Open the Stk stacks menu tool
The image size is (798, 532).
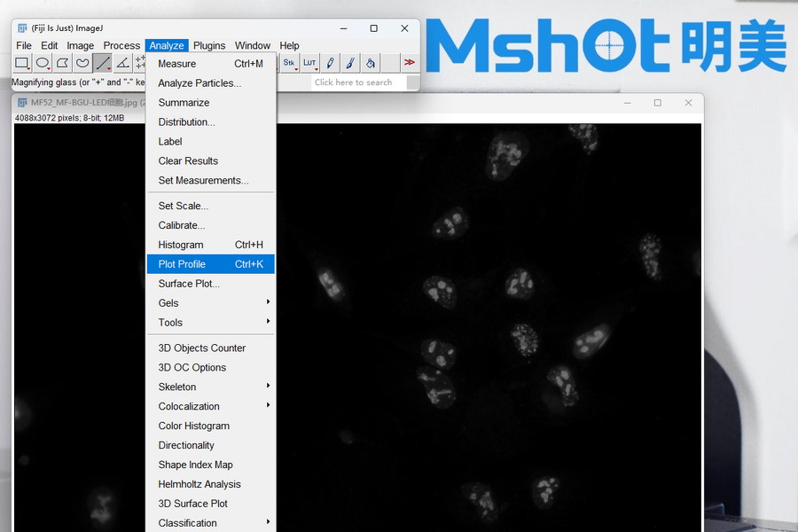(x=289, y=63)
